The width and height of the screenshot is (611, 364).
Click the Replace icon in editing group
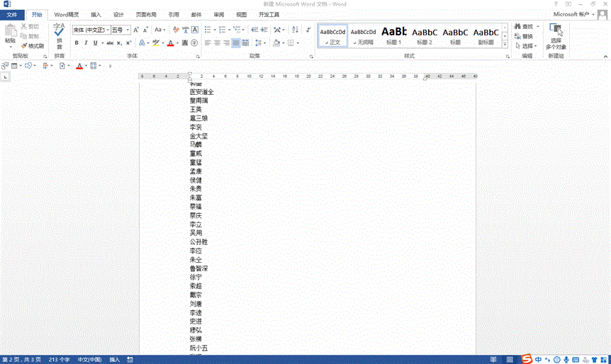click(523, 36)
